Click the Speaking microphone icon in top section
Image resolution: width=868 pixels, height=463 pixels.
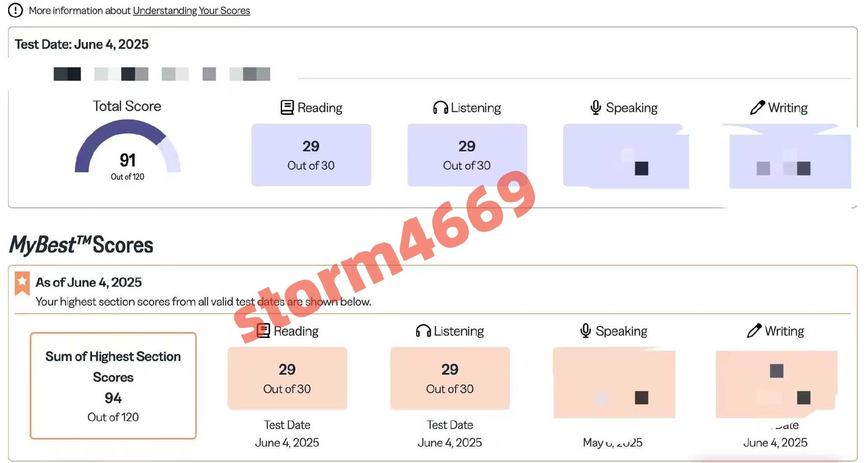click(596, 108)
